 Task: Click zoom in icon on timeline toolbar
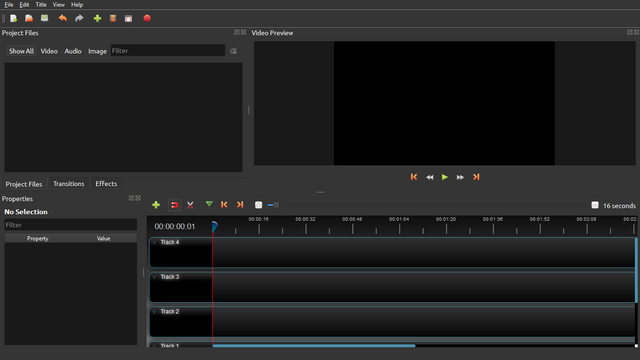click(258, 205)
